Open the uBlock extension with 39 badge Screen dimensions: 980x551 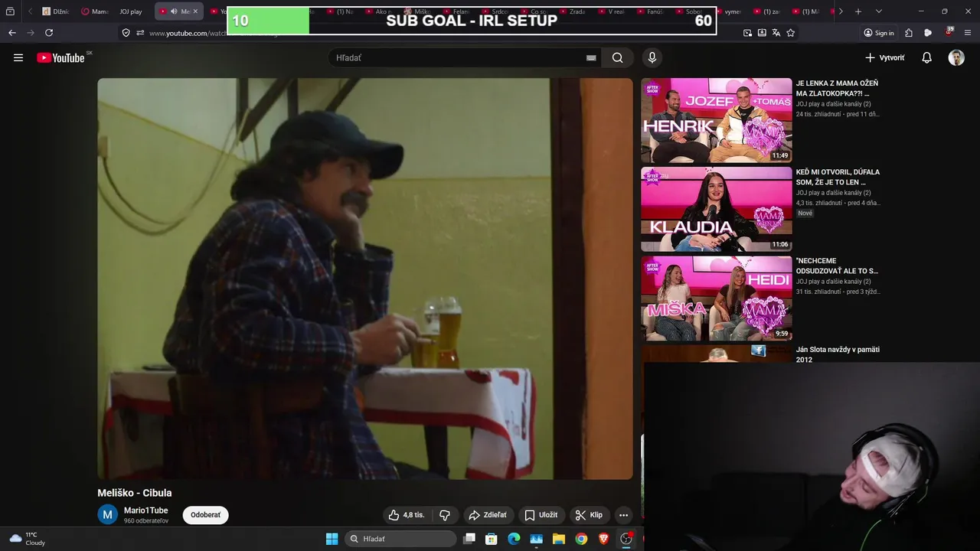pos(949,33)
